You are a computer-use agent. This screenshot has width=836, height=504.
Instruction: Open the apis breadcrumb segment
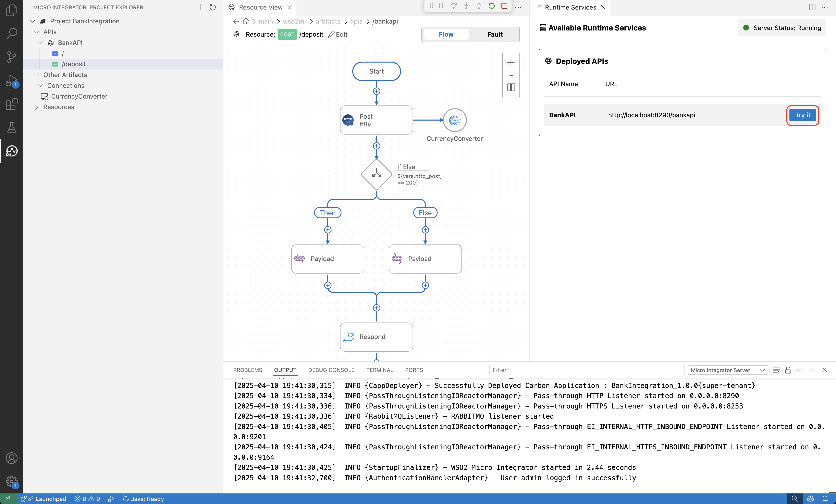356,21
